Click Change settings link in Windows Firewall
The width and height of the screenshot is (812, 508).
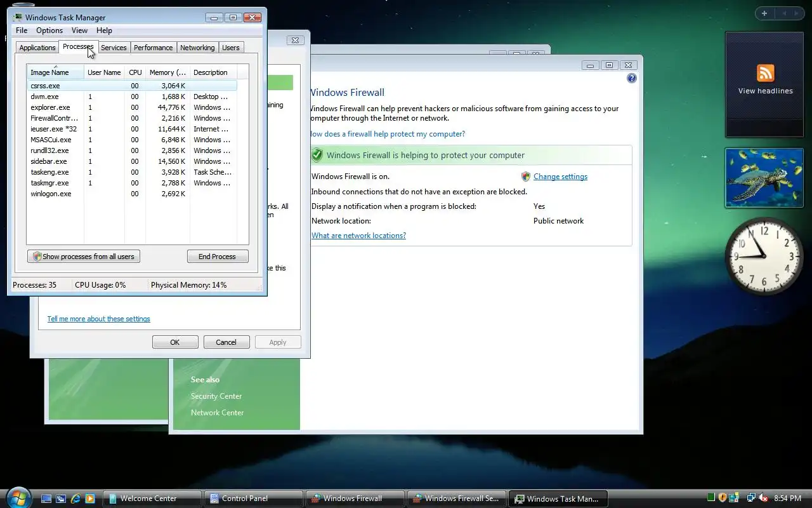tap(560, 177)
